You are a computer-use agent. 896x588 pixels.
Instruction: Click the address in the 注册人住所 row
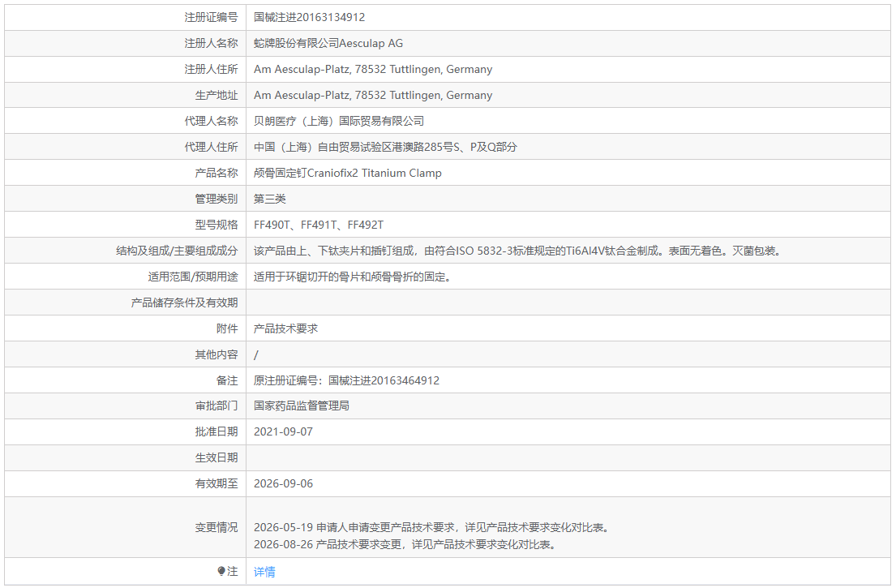(x=372, y=69)
